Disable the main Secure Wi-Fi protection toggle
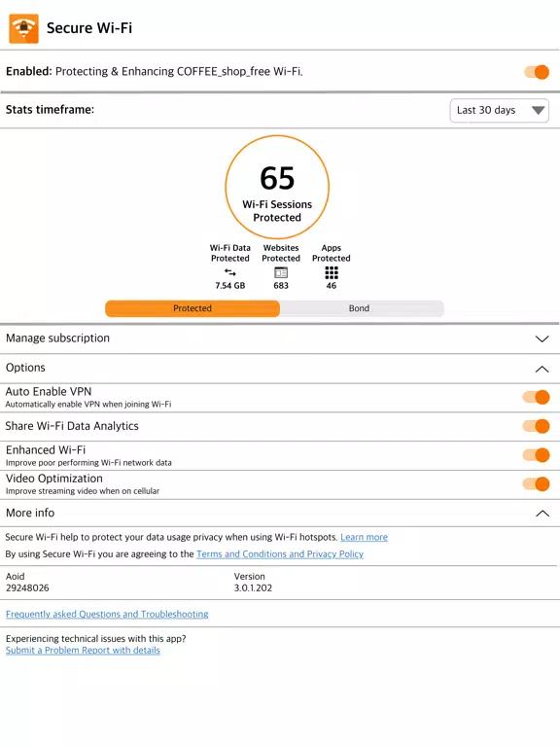 [537, 72]
